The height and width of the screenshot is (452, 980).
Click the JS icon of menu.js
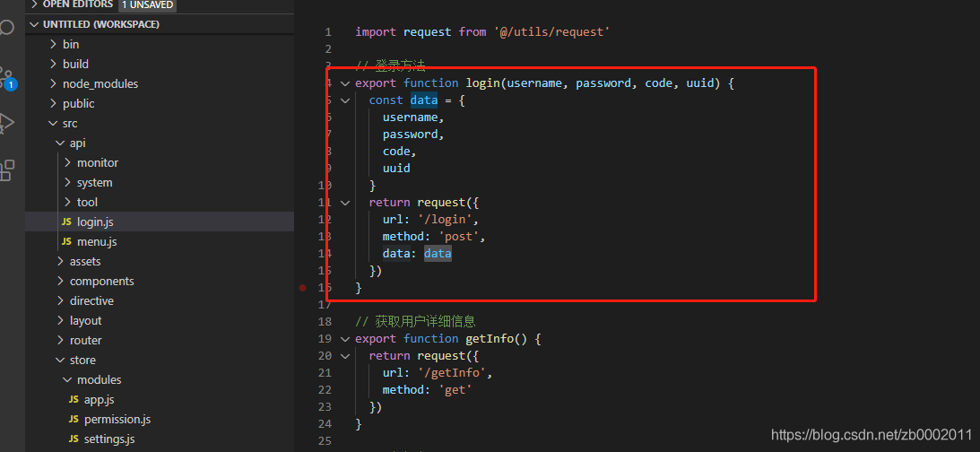pyautogui.click(x=66, y=242)
